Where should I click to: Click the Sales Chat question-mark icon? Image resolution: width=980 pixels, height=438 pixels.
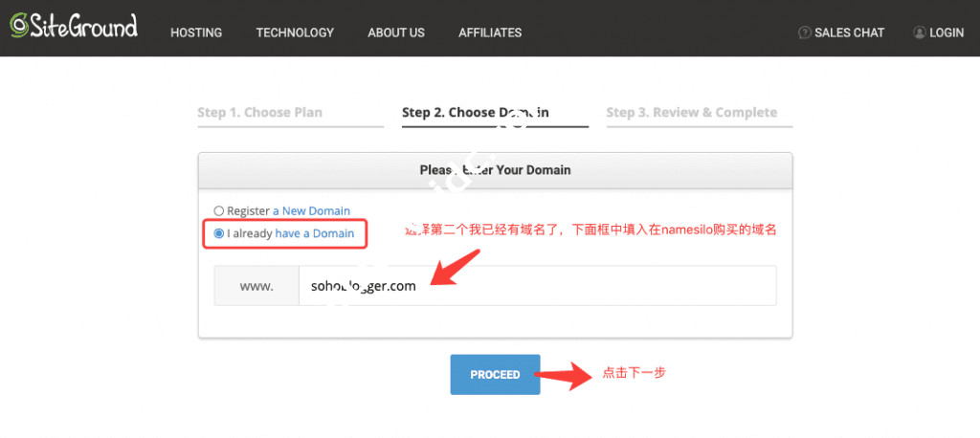[804, 33]
